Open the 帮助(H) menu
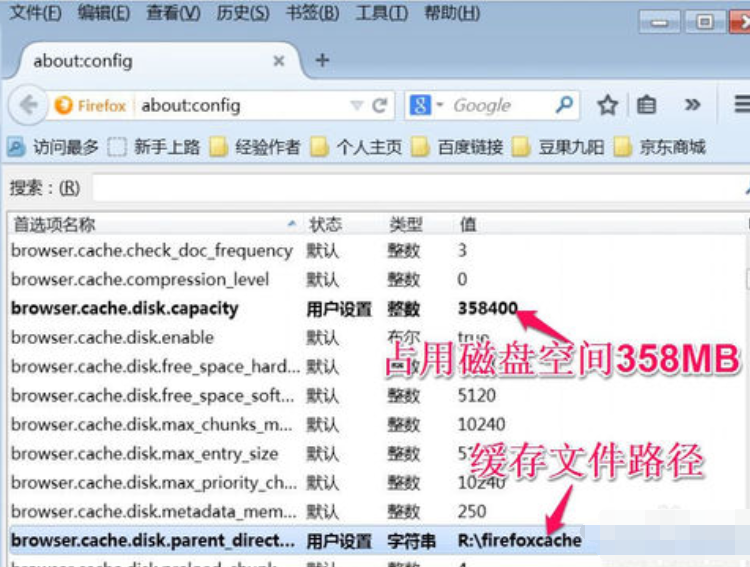 pyautogui.click(x=452, y=12)
